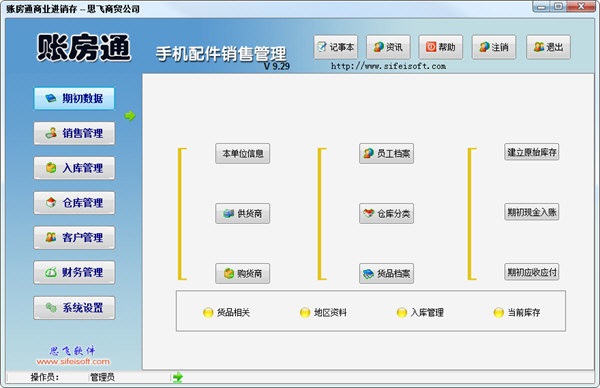Select 销售管理 in the sidebar
The image size is (600, 388).
pos(74,133)
